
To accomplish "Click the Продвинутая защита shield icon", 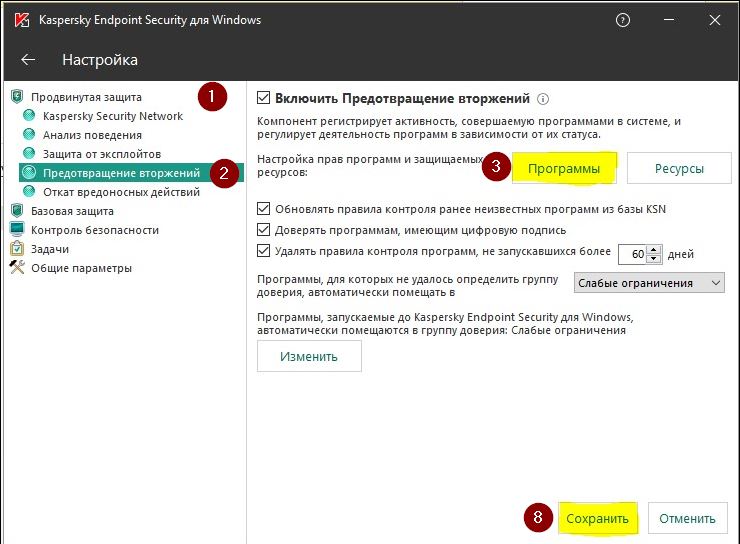I will [17, 97].
